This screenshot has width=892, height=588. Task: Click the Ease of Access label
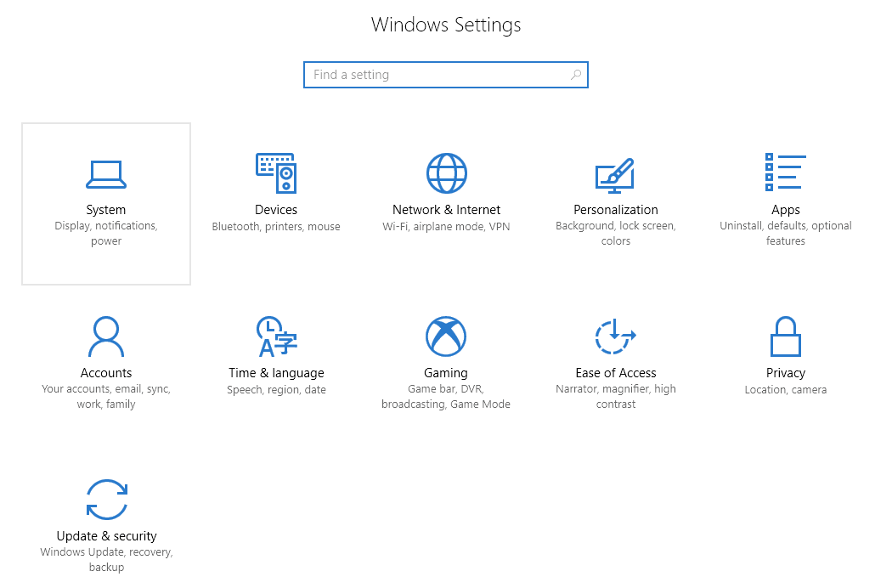(616, 373)
